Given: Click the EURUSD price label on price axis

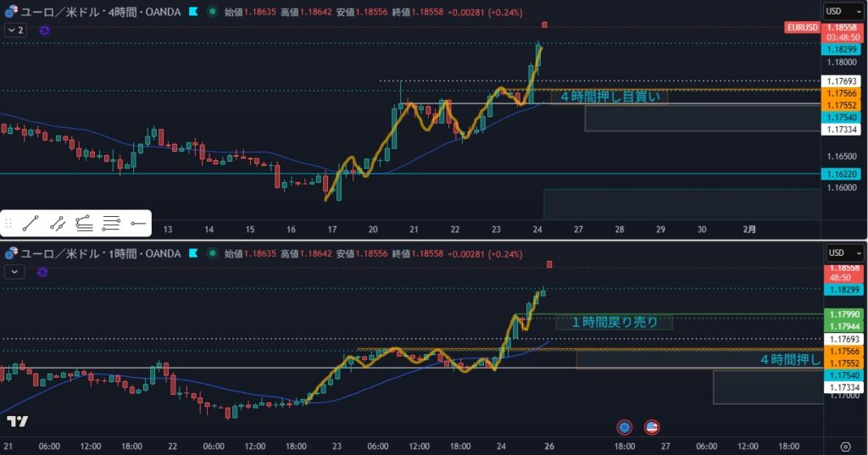Looking at the screenshot, I should (x=802, y=28).
